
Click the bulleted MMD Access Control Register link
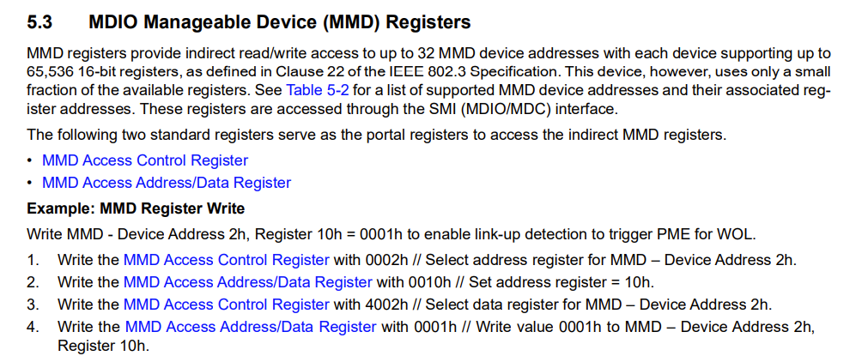pyautogui.click(x=145, y=160)
